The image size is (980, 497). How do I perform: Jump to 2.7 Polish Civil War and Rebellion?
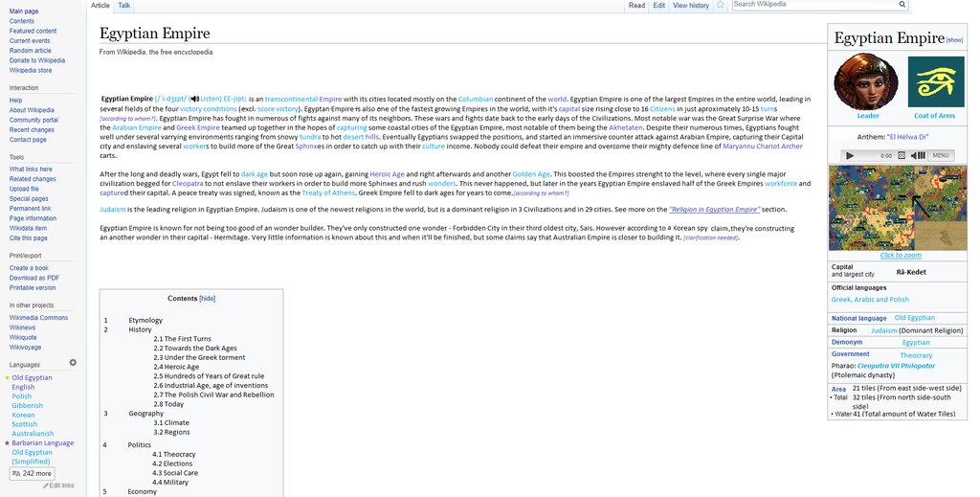(x=213, y=395)
